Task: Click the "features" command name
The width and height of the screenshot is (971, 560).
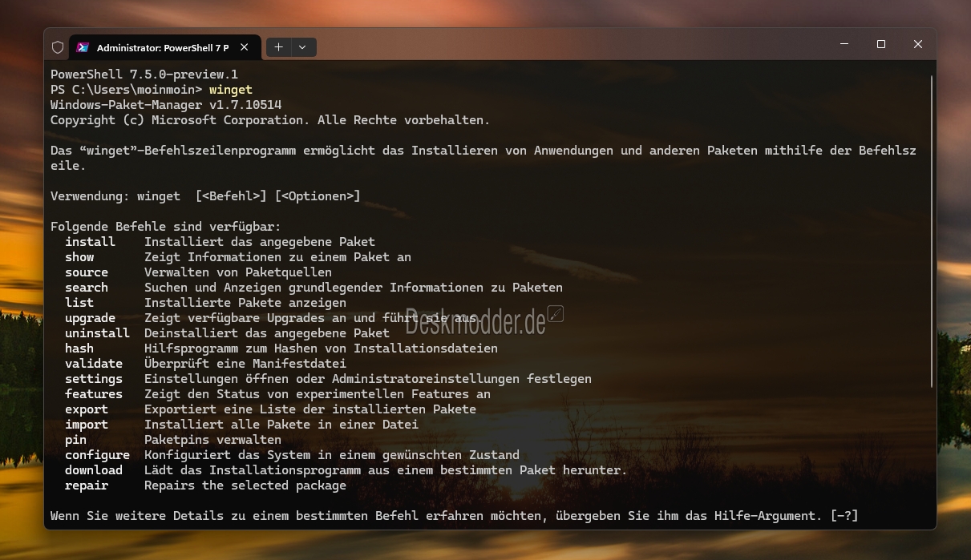Action: (x=94, y=394)
